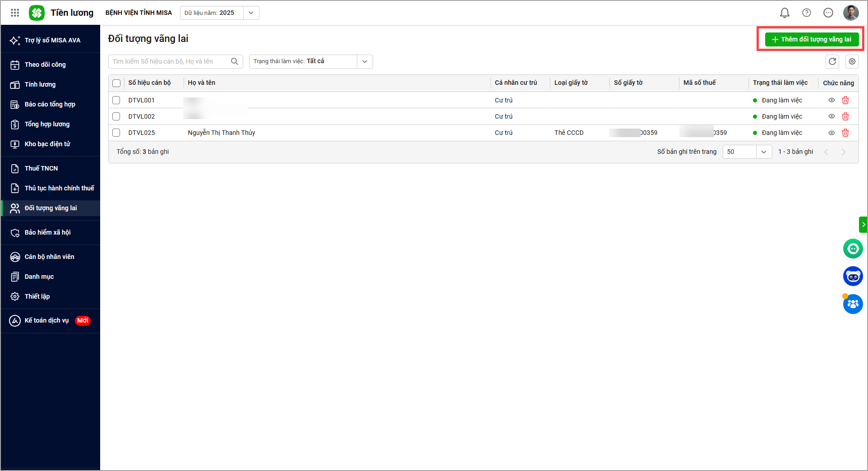Open Nguyễn Thị Thanh Thủy record
This screenshot has height=471, width=868.
[222, 133]
